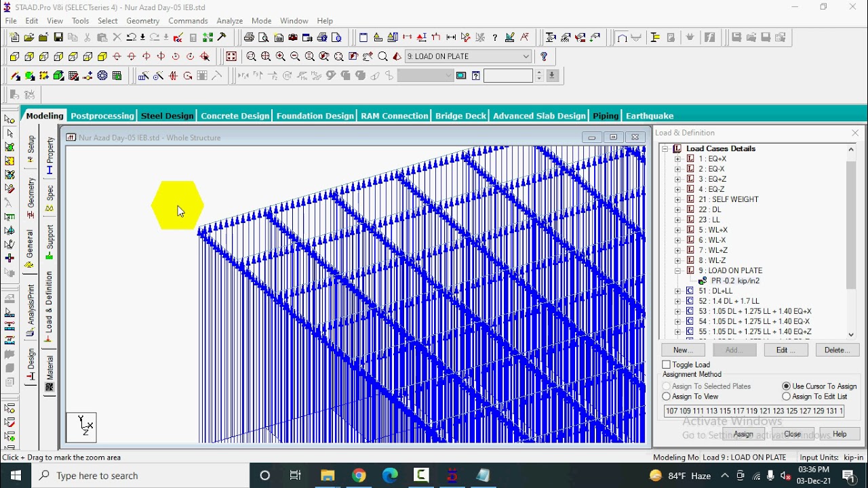The image size is (868, 488).
Task: Open the Commands menu
Action: [x=188, y=21]
